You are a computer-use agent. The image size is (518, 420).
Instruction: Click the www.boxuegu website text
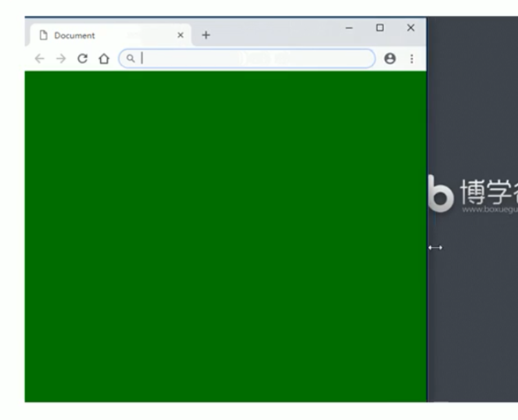490,209
